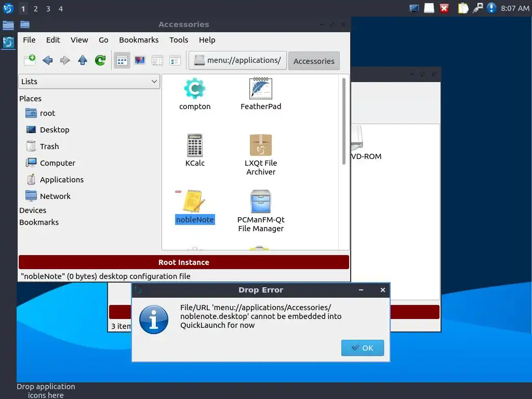This screenshot has width=532, height=399.
Task: Switch to workspace 2
Action: pos(36,9)
